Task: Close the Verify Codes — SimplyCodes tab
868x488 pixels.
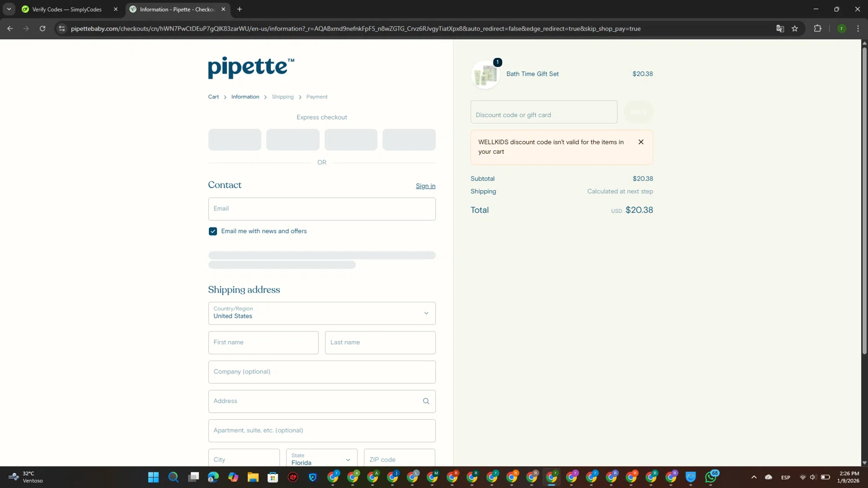Action: point(116,9)
